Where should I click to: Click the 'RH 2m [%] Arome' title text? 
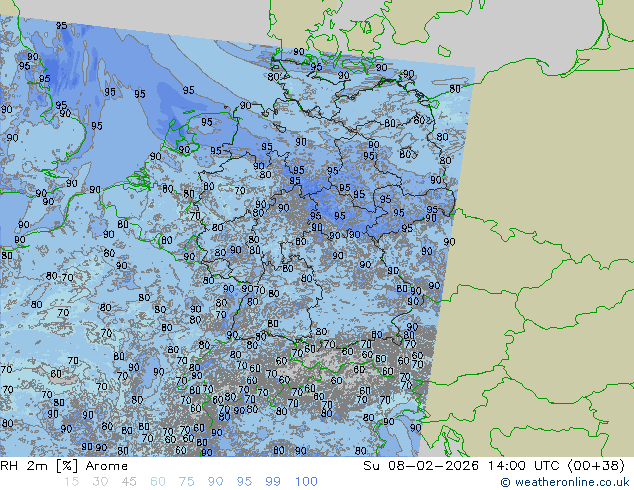point(64,466)
